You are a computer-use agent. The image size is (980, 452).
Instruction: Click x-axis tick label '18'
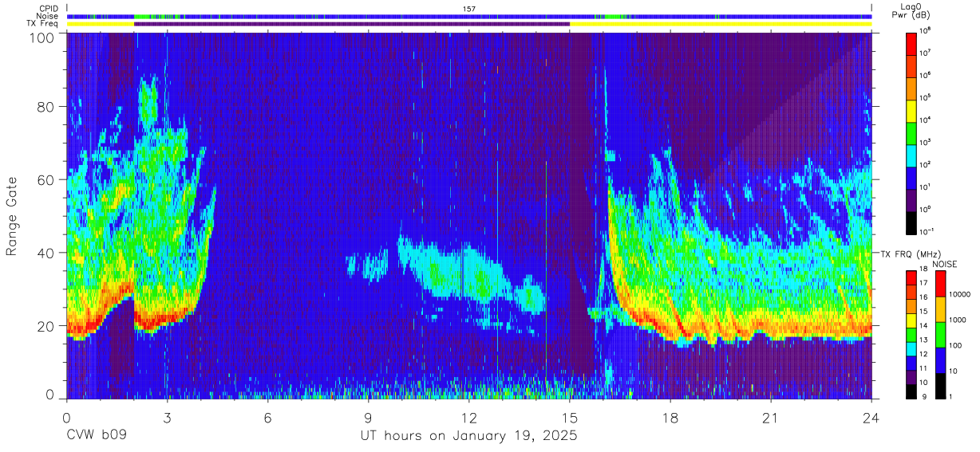click(670, 419)
